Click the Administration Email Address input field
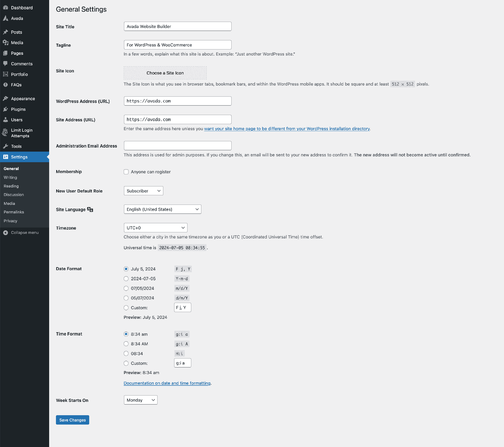The width and height of the screenshot is (504, 447). tap(178, 145)
